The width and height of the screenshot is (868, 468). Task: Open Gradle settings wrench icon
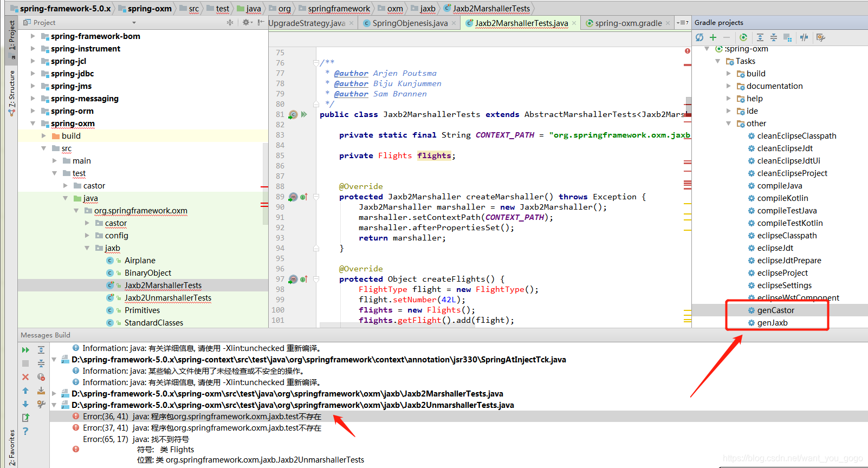(x=820, y=37)
